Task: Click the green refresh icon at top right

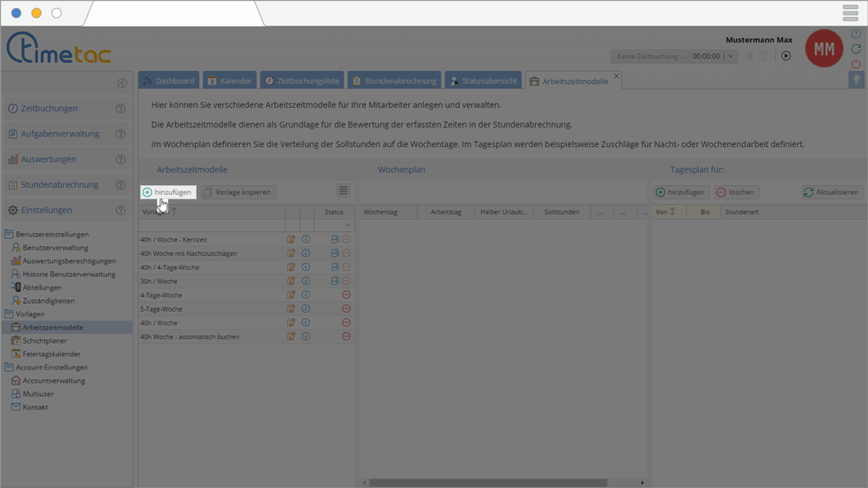Action: click(856, 49)
